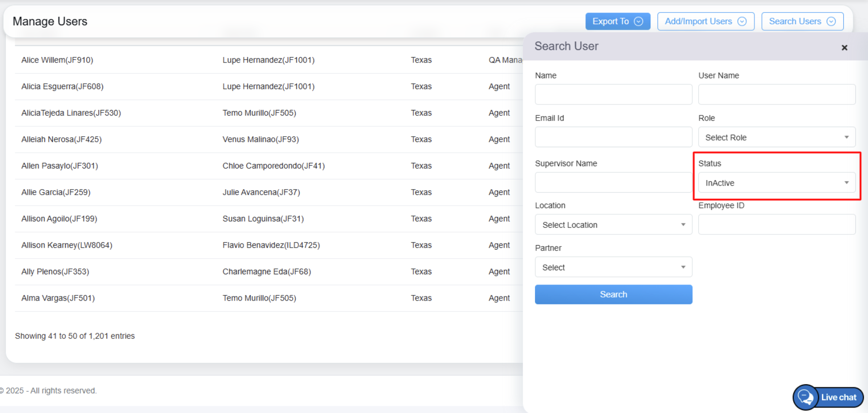Click user Allison Kearney(LW8064)

coord(67,245)
